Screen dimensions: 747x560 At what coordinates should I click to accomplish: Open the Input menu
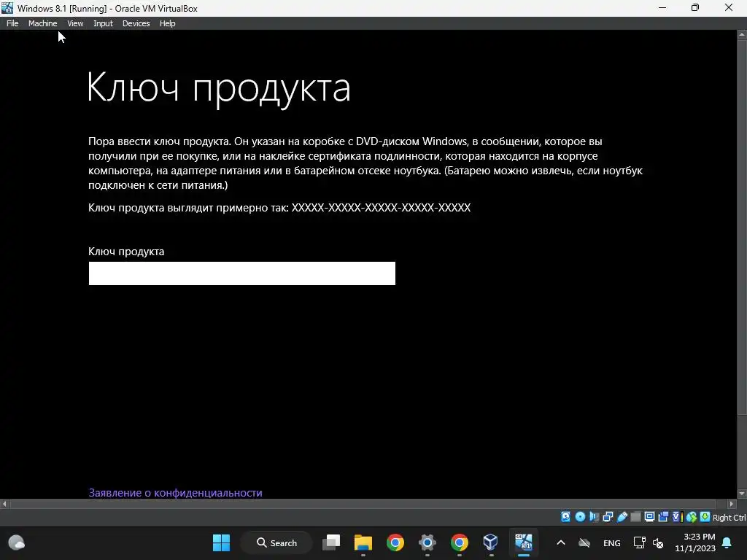pos(103,23)
